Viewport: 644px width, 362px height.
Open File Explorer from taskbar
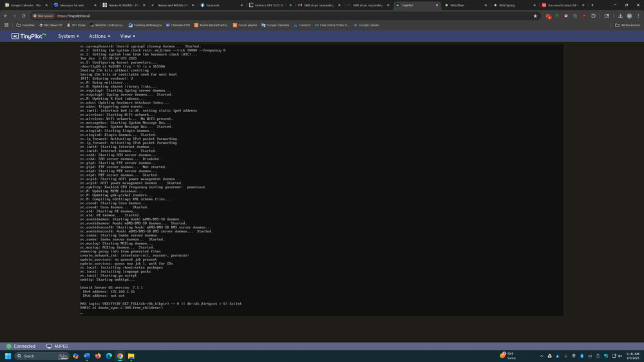[131, 356]
